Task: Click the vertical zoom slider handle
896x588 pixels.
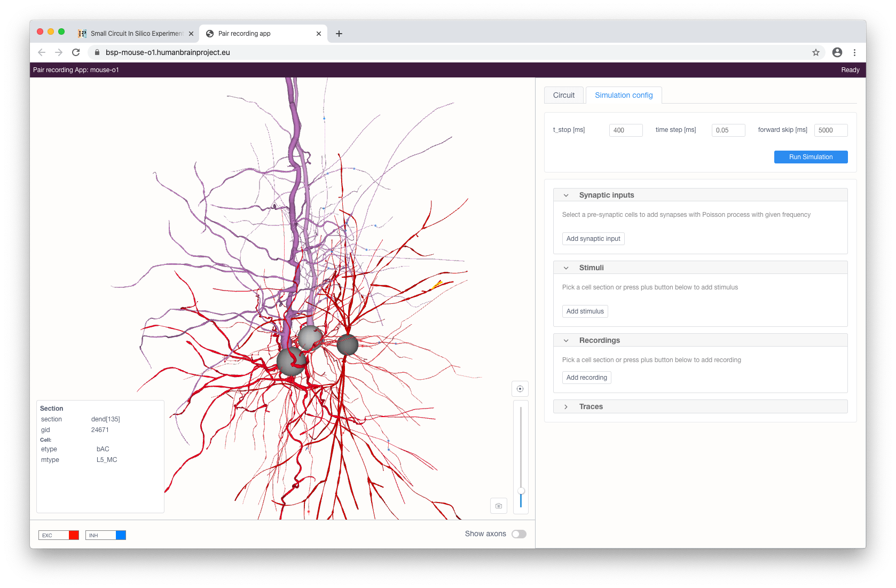Action: point(521,491)
